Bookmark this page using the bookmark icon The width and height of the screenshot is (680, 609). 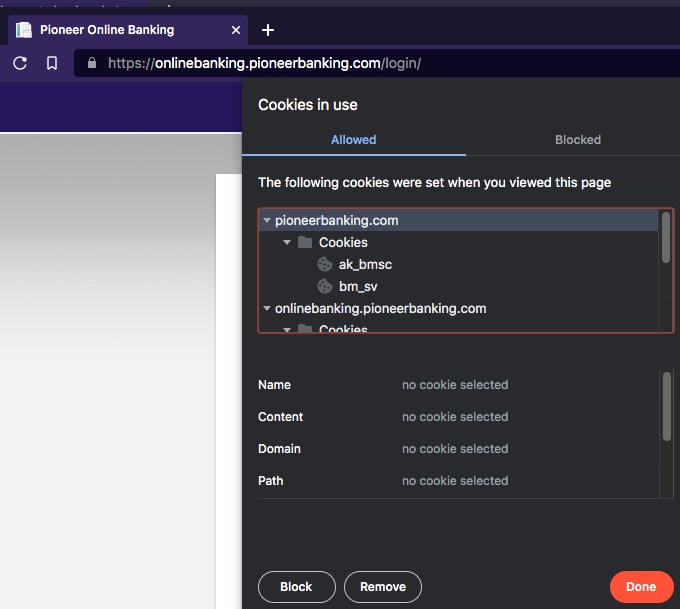click(x=52, y=63)
